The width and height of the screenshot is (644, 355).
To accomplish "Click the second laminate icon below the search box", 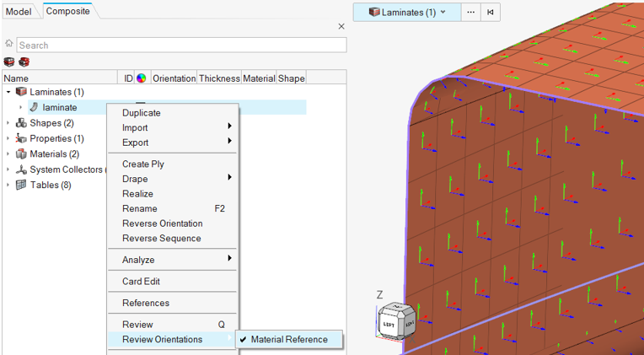I will [x=24, y=62].
